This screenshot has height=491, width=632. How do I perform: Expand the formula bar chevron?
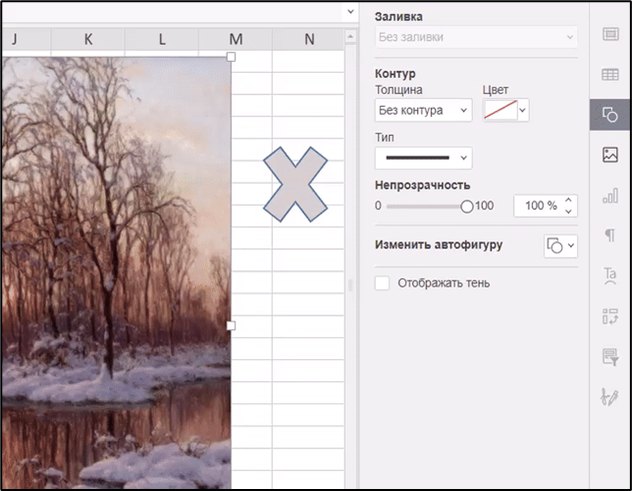pos(351,11)
